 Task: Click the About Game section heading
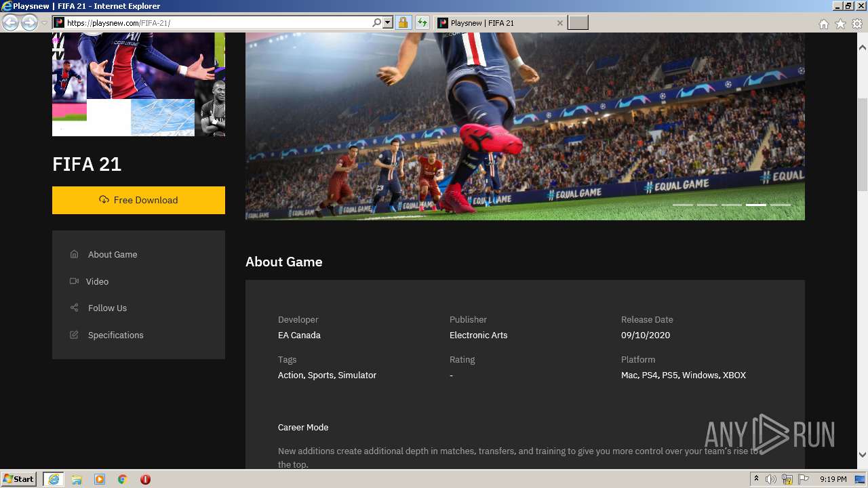284,262
